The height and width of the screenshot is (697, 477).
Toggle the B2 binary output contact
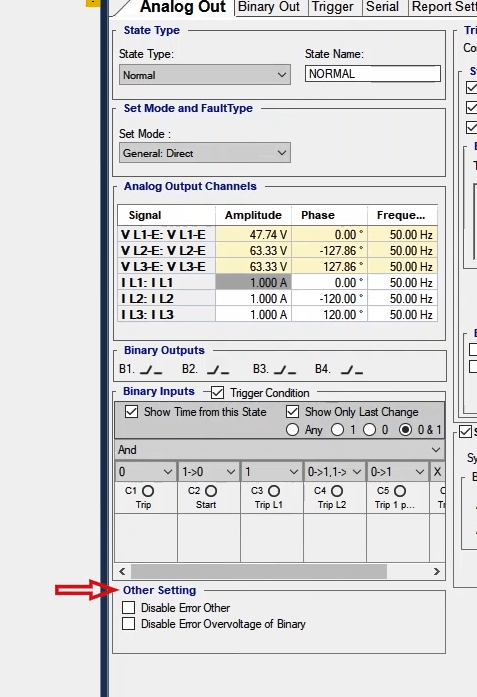click(x=218, y=370)
